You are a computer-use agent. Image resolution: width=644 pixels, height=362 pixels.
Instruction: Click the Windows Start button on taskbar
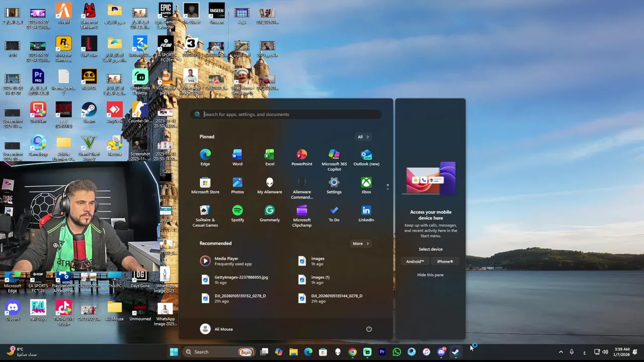[x=174, y=352]
